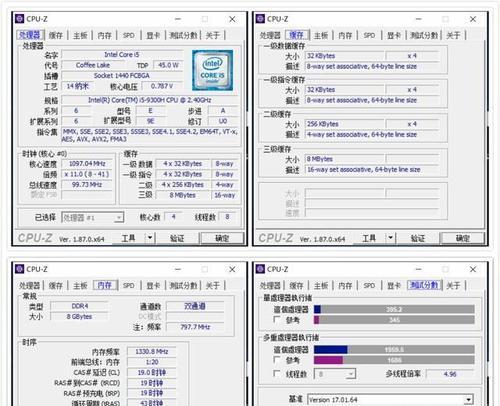Viewport: 500px width, 406px height.
Task: Click the 797.7 MHz frequency value
Action: [x=195, y=327]
